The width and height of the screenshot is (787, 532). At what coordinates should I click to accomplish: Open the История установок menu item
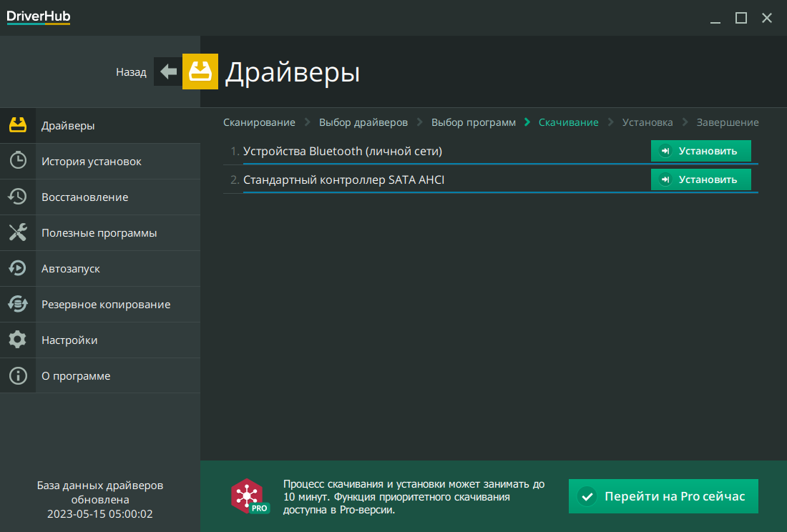[91, 162]
